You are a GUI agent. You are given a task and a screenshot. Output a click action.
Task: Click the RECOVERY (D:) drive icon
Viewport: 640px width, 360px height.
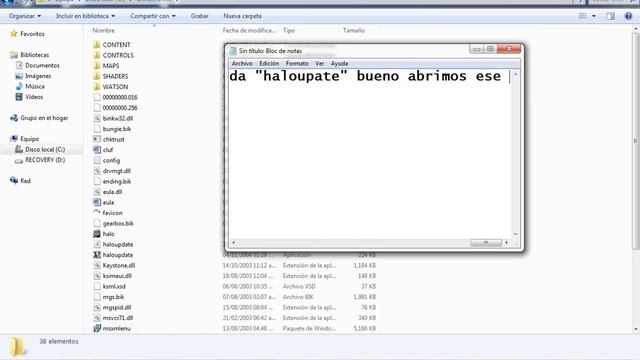pos(19,160)
